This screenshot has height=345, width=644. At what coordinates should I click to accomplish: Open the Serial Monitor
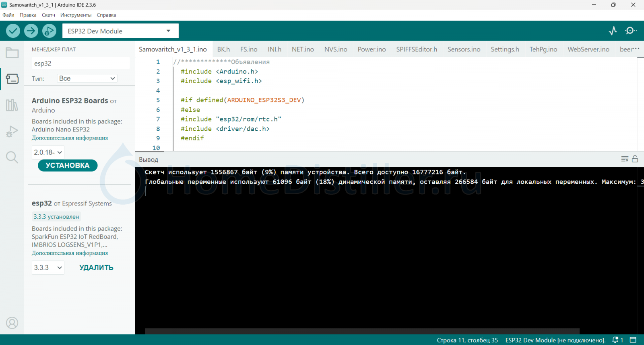click(630, 31)
